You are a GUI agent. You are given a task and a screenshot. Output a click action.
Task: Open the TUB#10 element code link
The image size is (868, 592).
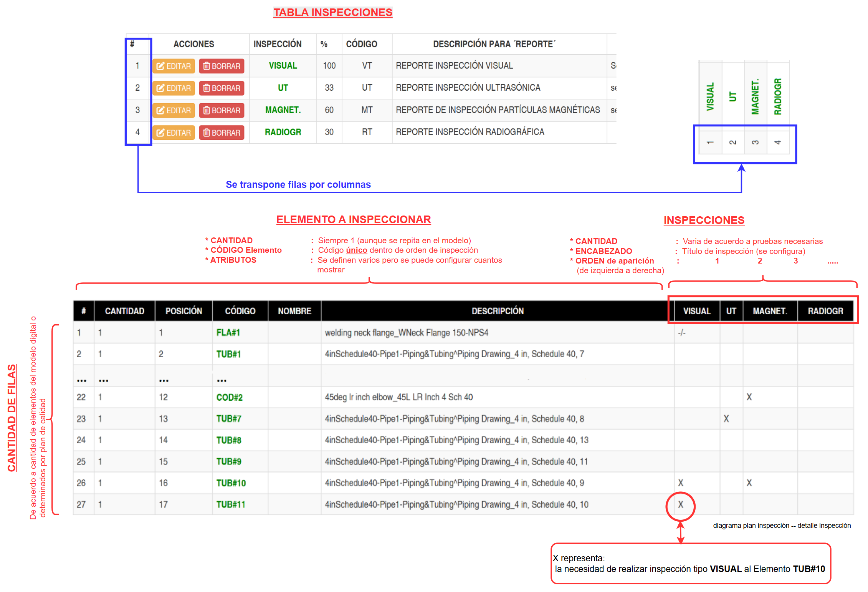(231, 483)
